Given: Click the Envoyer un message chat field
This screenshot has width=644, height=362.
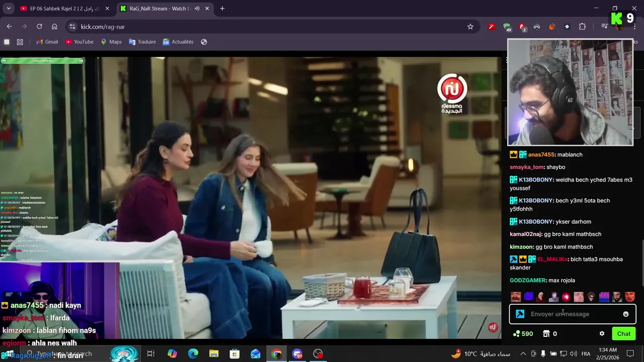Looking at the screenshot, I should point(573,314).
